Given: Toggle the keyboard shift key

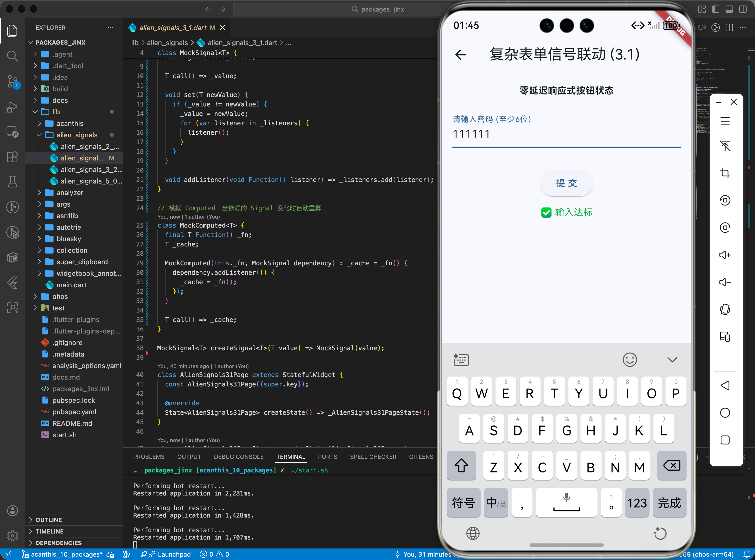Looking at the screenshot, I should pos(461,466).
